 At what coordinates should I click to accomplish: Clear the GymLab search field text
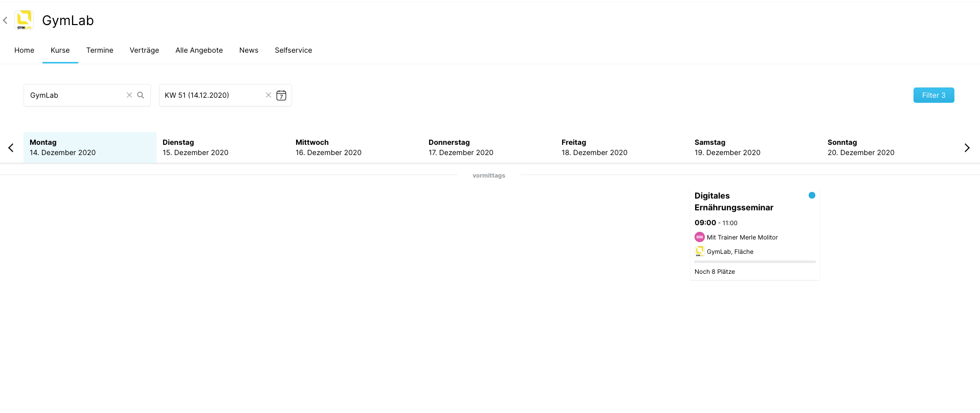click(129, 95)
